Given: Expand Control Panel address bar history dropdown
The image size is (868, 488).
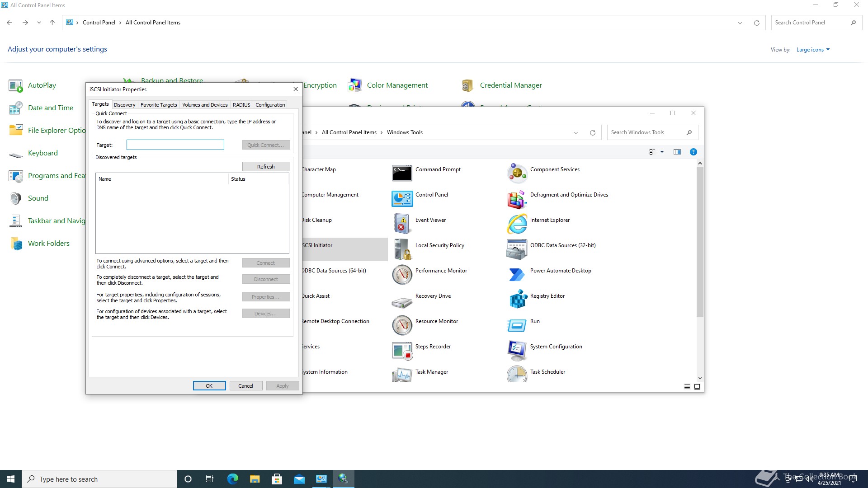Looking at the screenshot, I should click(740, 23).
